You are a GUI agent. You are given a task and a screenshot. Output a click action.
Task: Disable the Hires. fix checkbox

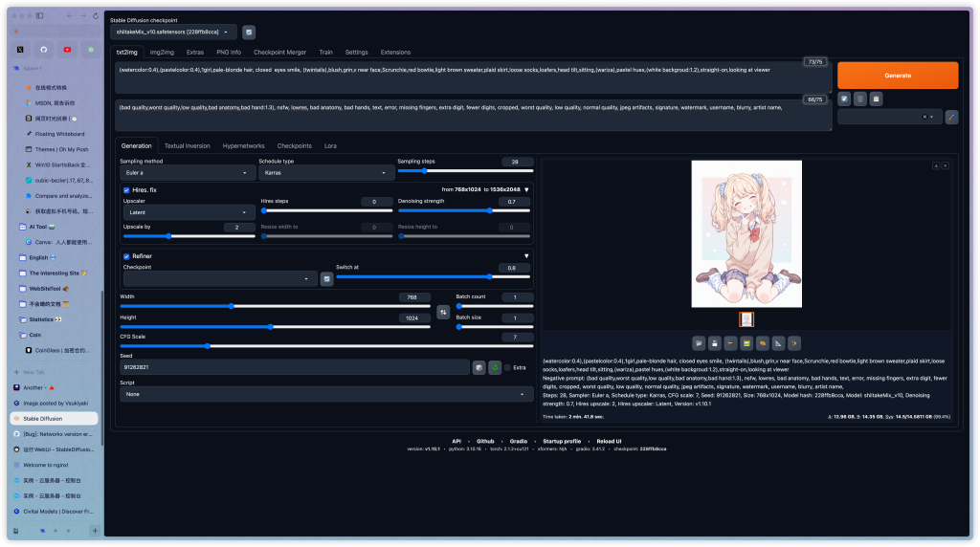pyautogui.click(x=126, y=189)
